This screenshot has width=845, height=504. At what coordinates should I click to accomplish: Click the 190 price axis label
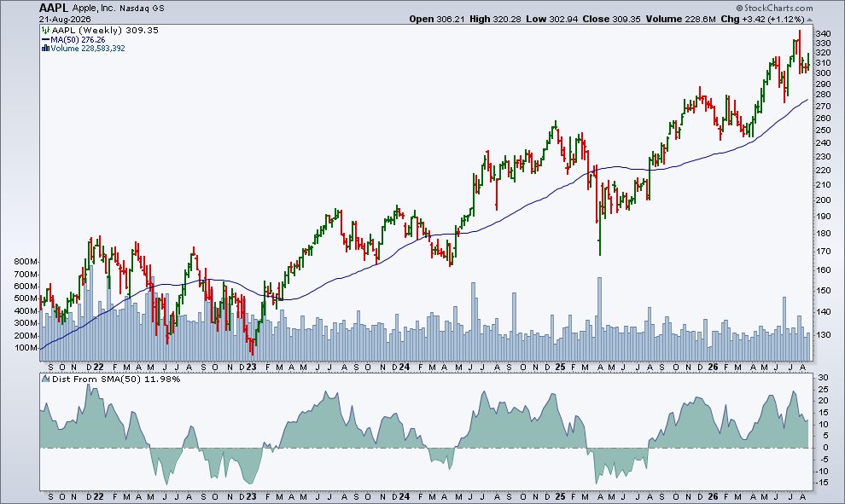pyautogui.click(x=823, y=217)
